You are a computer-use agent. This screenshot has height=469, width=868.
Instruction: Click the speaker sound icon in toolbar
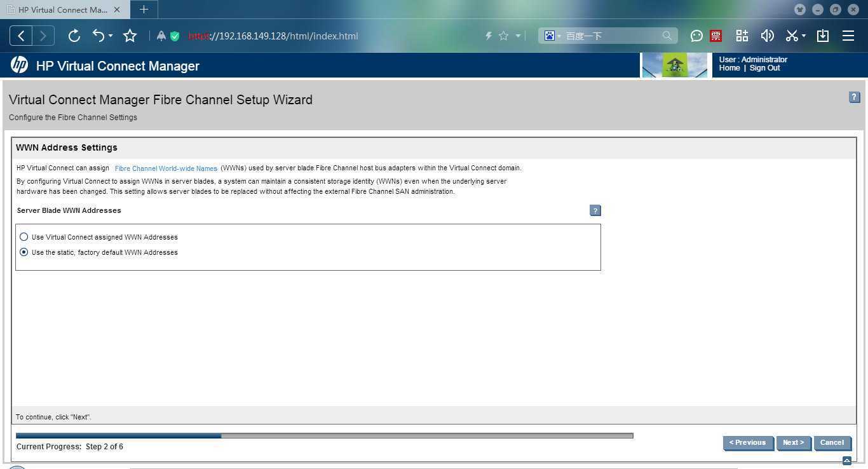pyautogui.click(x=767, y=36)
